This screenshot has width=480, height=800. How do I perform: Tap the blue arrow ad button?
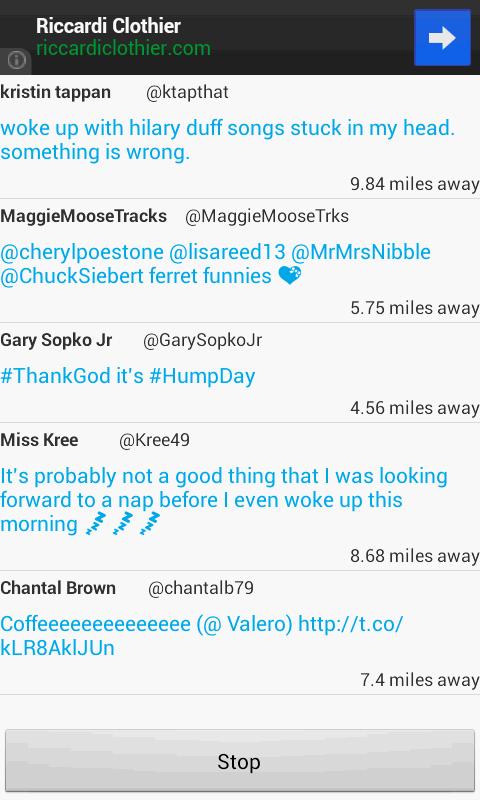[442, 37]
